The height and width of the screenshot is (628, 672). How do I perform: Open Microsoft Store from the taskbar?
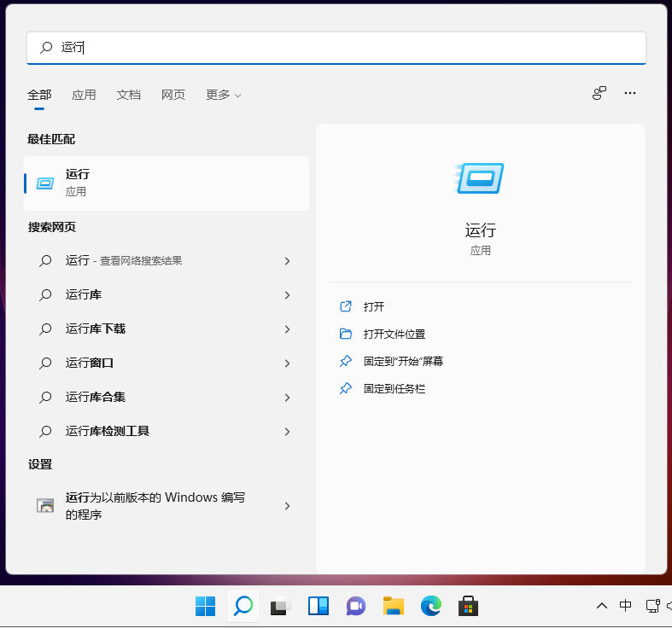tap(468, 606)
